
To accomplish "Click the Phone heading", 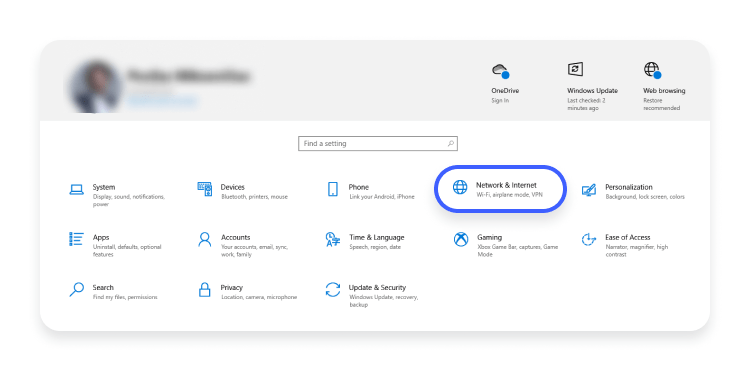I will 359,187.
